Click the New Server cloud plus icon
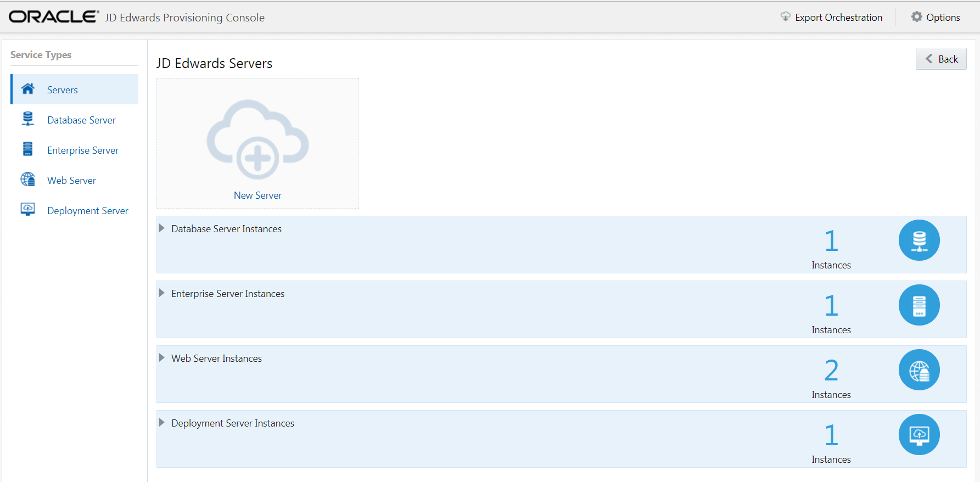Viewport: 980px width, 482px height. point(257,139)
